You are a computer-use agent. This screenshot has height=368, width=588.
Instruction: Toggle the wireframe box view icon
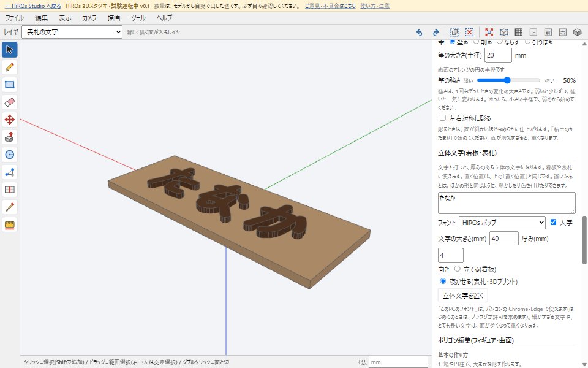tap(504, 33)
